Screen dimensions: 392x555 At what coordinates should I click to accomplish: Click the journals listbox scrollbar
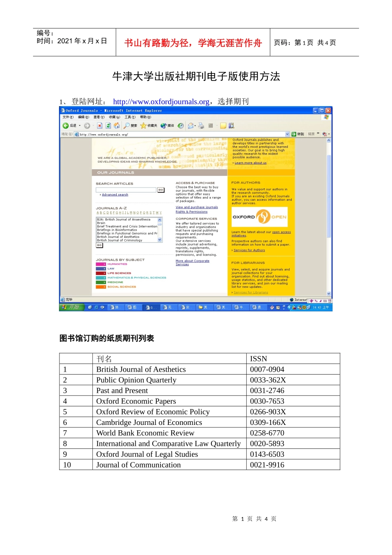point(160,230)
